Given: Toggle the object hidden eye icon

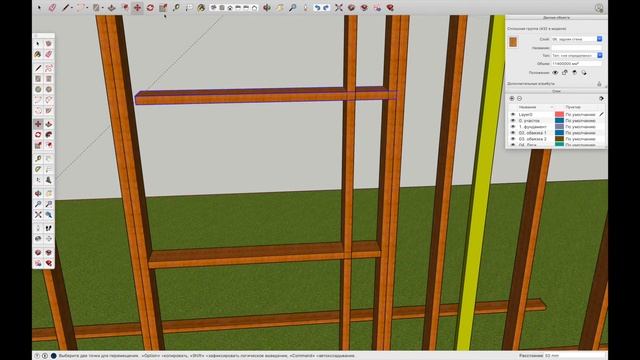Looking at the screenshot, I should tap(555, 73).
